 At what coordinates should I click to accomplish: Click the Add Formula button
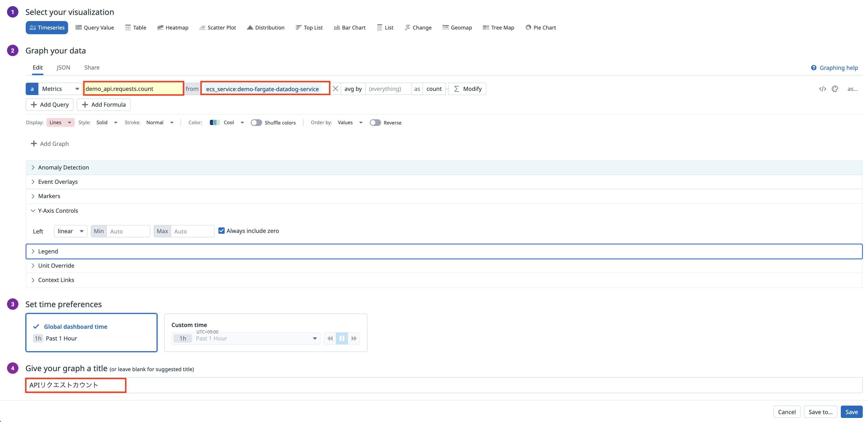click(x=104, y=105)
